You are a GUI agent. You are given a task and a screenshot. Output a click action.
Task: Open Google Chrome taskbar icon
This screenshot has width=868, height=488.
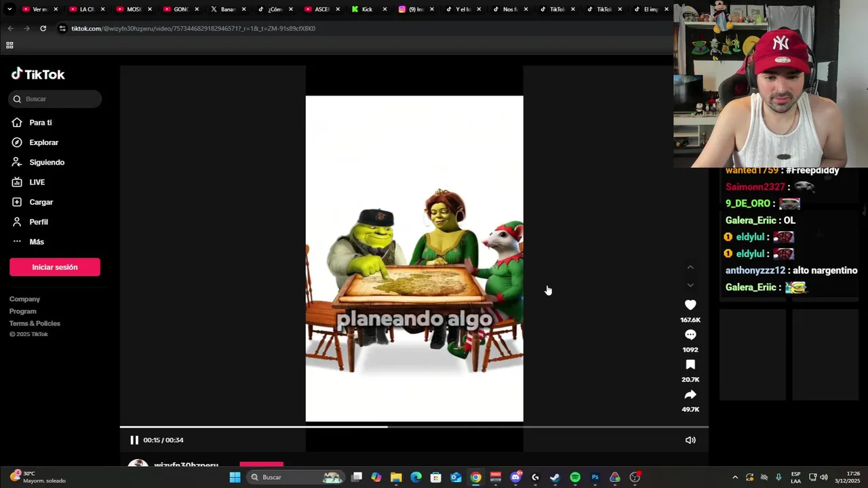click(x=475, y=477)
